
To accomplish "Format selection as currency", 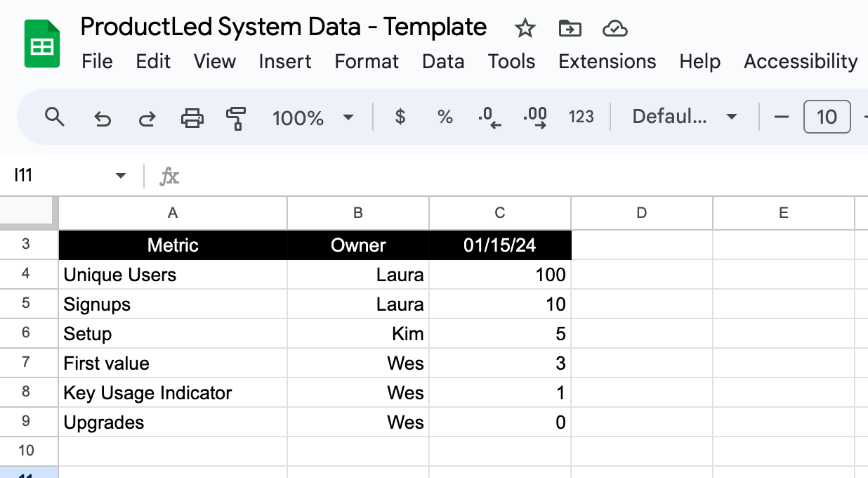I will (x=399, y=117).
